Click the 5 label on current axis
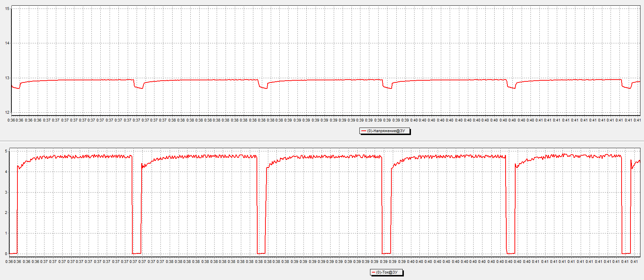Screen dimensions: 644x280 pyautogui.click(x=6, y=151)
